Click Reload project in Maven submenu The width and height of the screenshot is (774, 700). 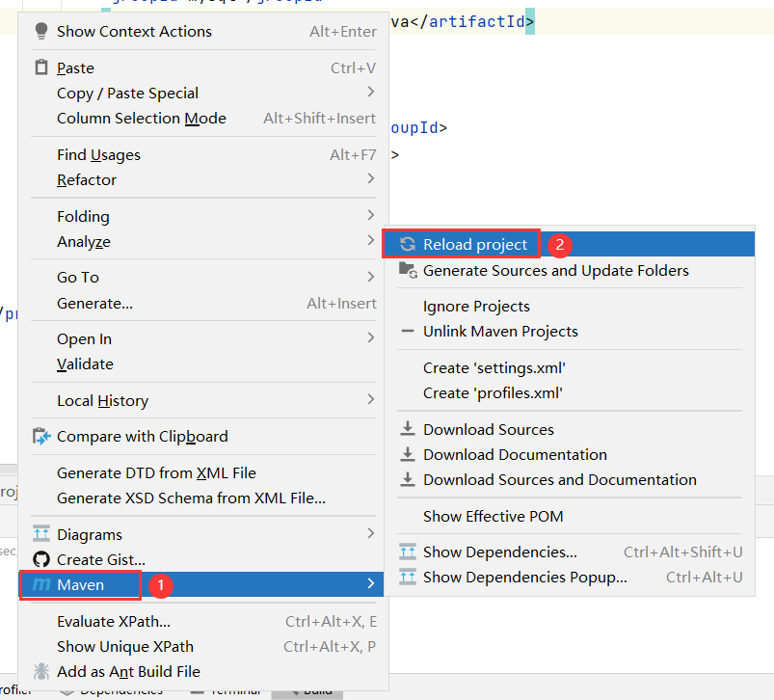click(x=569, y=244)
